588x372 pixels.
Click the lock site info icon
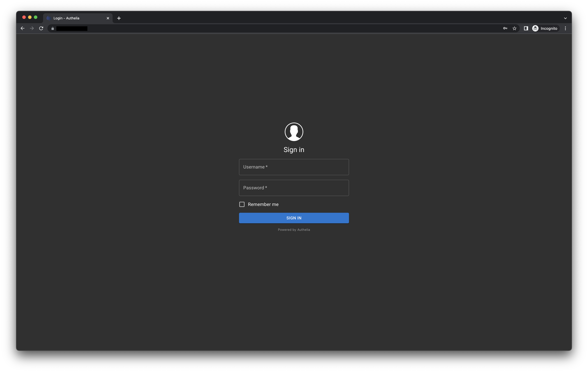[x=53, y=28]
